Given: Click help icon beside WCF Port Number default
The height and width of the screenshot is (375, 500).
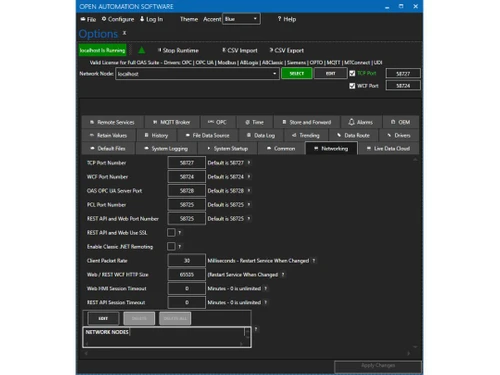Looking at the screenshot, I should tap(249, 177).
